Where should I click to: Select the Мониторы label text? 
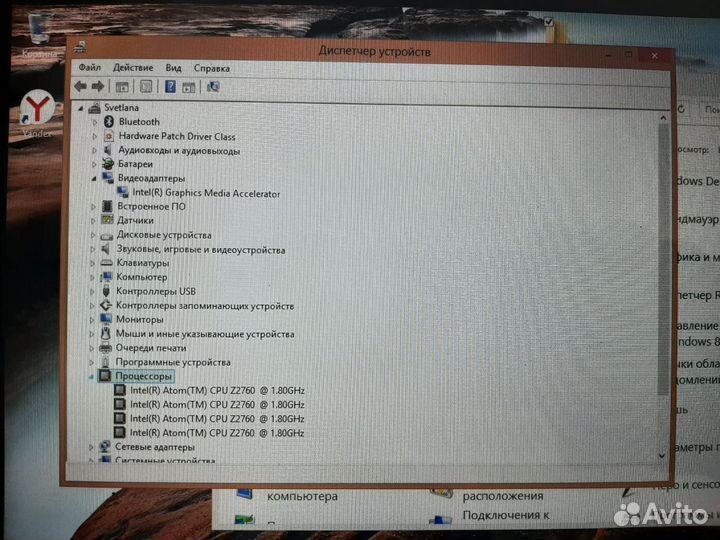tap(140, 319)
